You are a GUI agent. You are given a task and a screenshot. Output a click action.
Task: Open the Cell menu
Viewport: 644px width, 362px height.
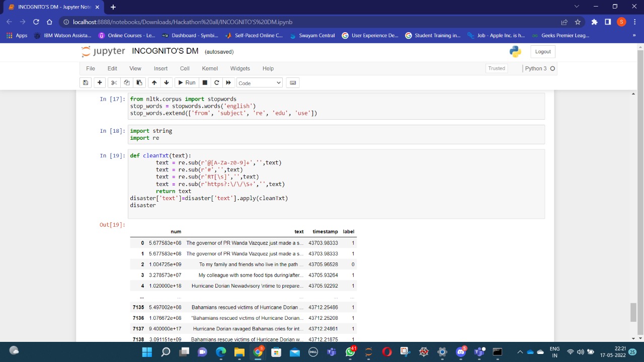tap(185, 68)
